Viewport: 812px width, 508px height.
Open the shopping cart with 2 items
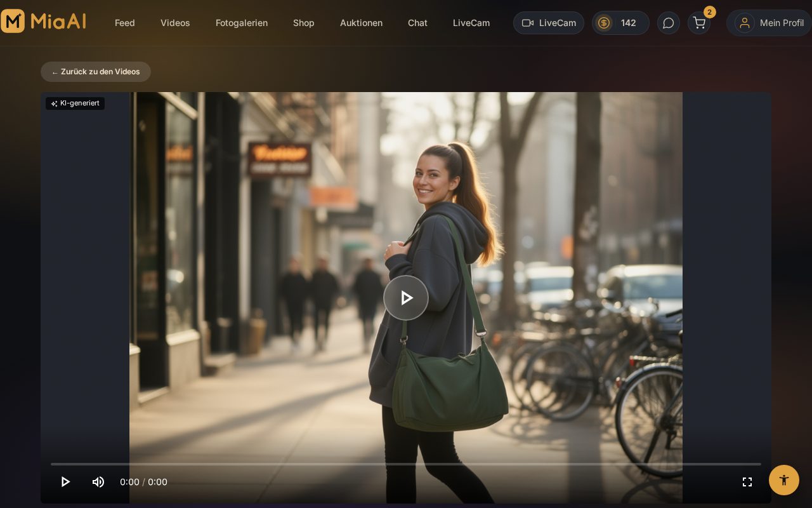coord(699,23)
